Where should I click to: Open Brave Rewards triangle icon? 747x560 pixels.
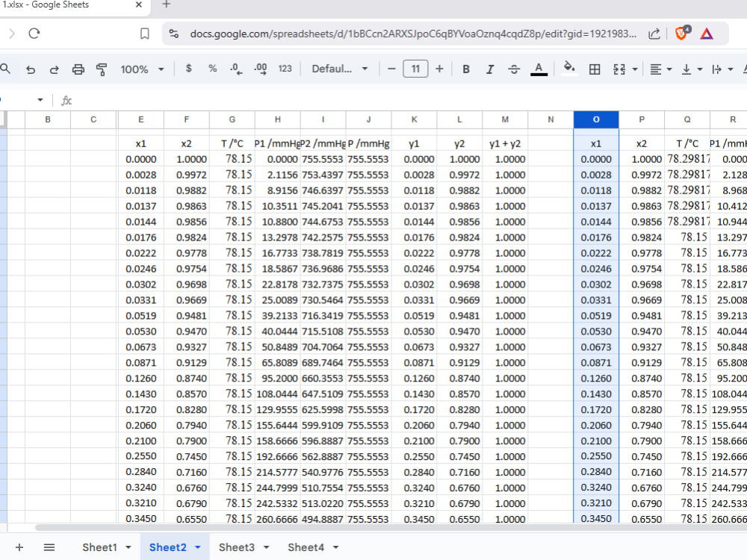[707, 34]
